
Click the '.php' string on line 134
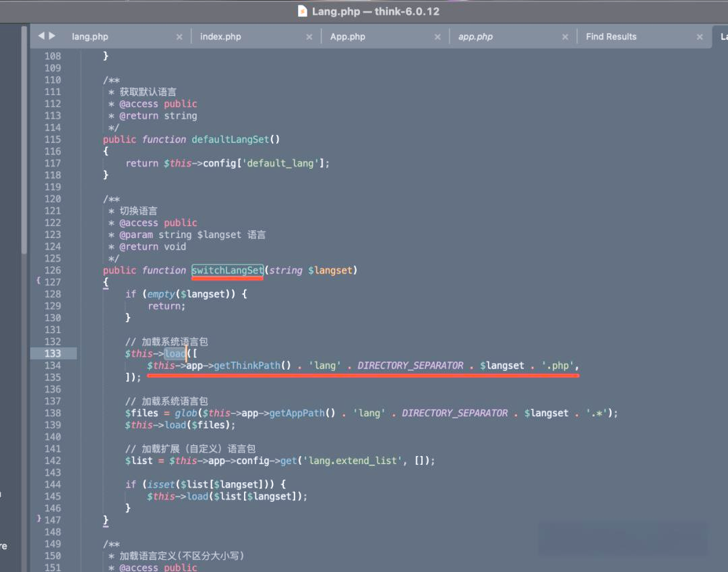557,366
